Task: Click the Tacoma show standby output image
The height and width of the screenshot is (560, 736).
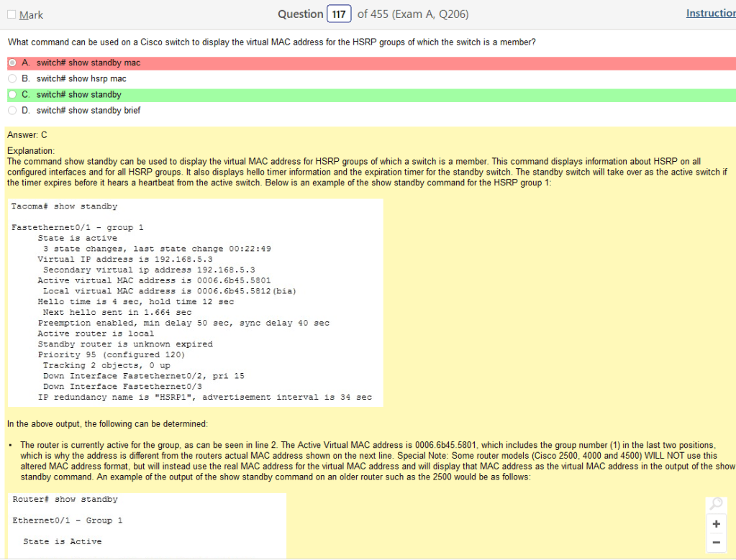Action: 194,303
